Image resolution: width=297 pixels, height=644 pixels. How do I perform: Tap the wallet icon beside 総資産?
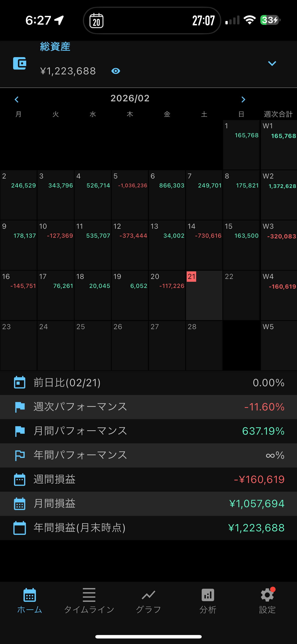coord(20,64)
